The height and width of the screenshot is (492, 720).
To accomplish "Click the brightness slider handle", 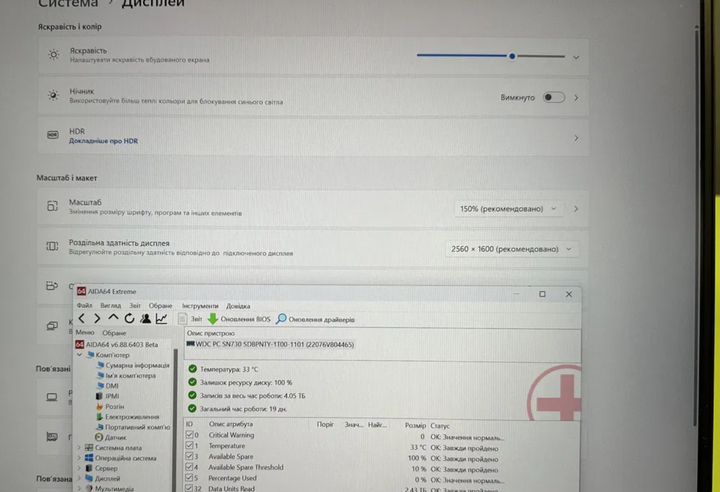I will pos(512,56).
